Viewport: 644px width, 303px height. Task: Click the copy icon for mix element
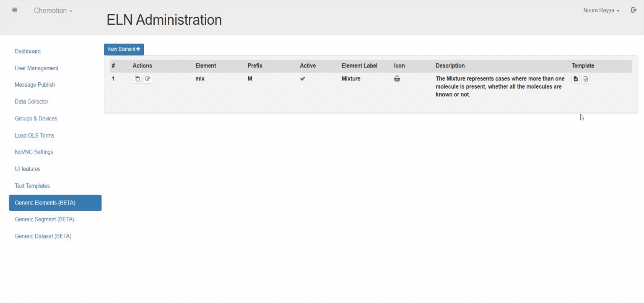pos(137,79)
